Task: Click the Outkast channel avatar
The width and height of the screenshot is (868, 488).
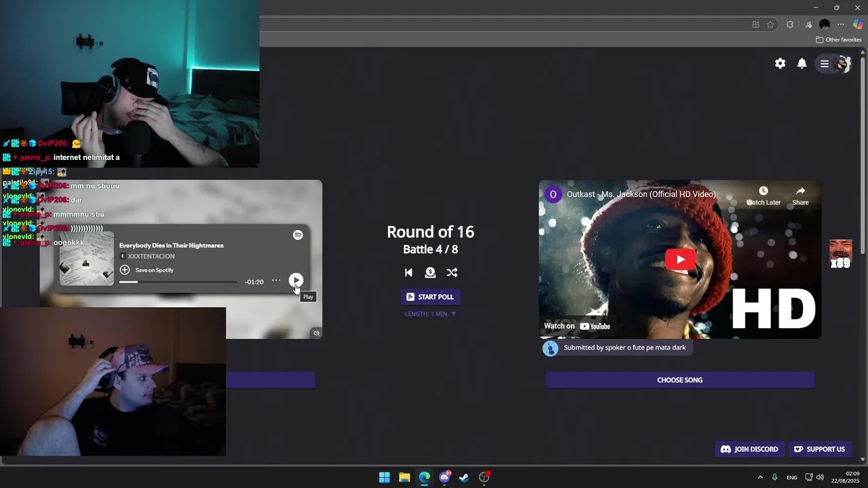Action: pyautogui.click(x=553, y=195)
